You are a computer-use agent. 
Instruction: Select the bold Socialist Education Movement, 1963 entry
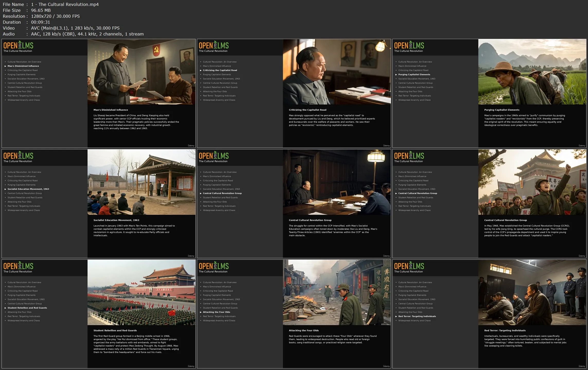pyautogui.click(x=28, y=189)
